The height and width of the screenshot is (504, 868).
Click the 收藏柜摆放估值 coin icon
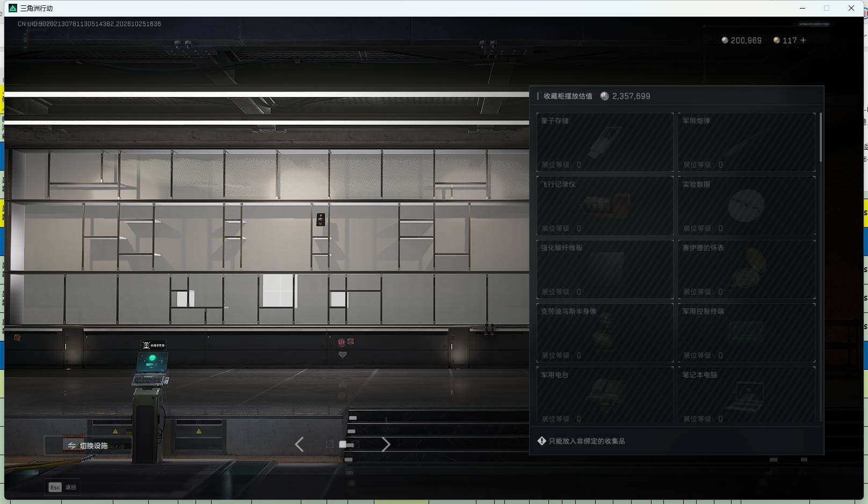tap(604, 96)
